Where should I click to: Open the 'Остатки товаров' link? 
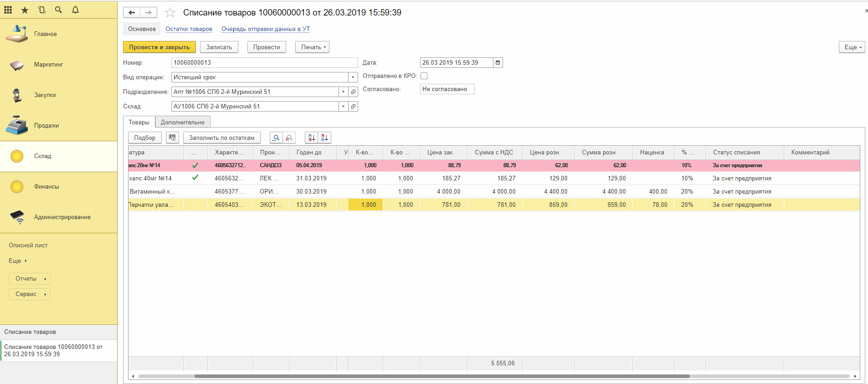pyautogui.click(x=189, y=29)
